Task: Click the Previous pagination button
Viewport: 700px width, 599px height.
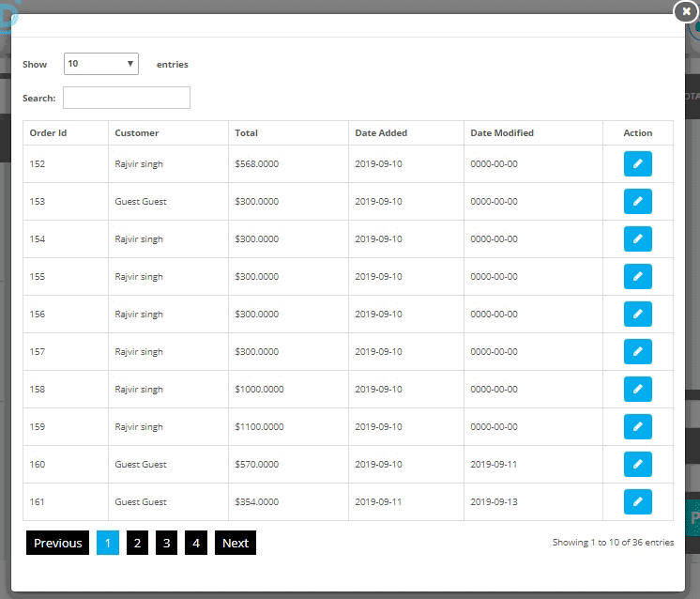Action: tap(57, 543)
